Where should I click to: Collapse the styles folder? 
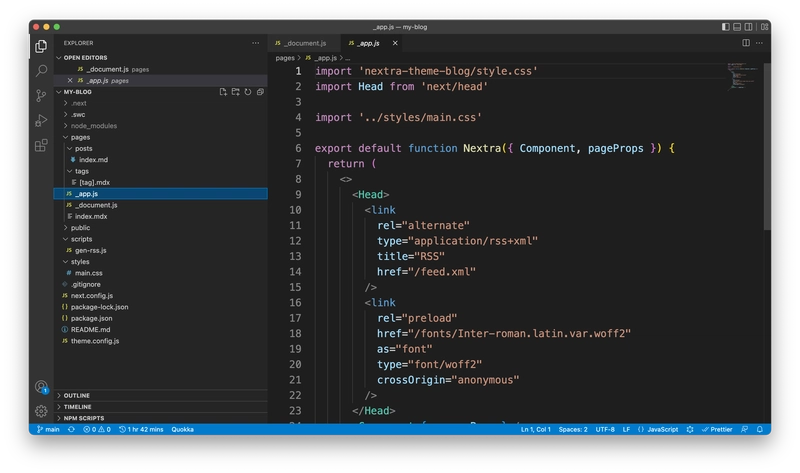[x=161, y=262]
